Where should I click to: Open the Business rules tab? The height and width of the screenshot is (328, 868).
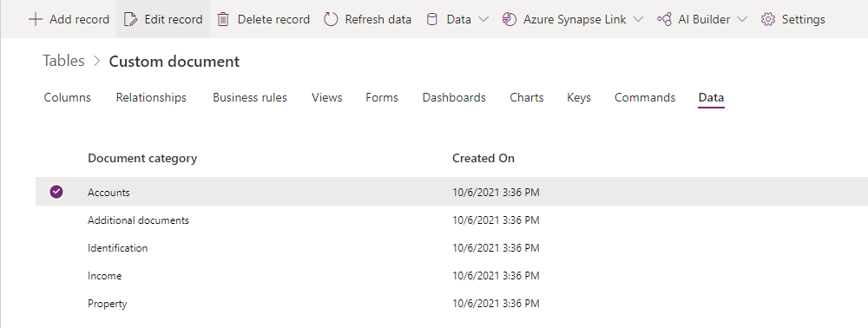coord(250,97)
